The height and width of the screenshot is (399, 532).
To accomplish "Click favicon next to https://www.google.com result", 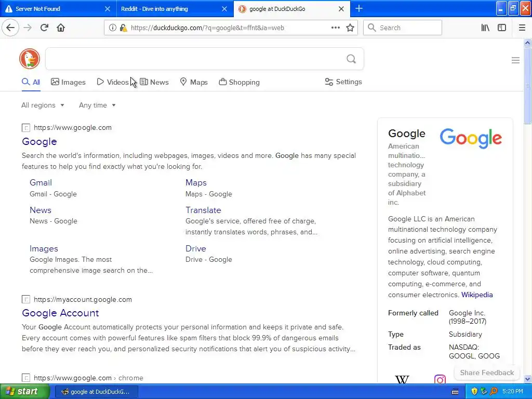I will click(x=26, y=128).
